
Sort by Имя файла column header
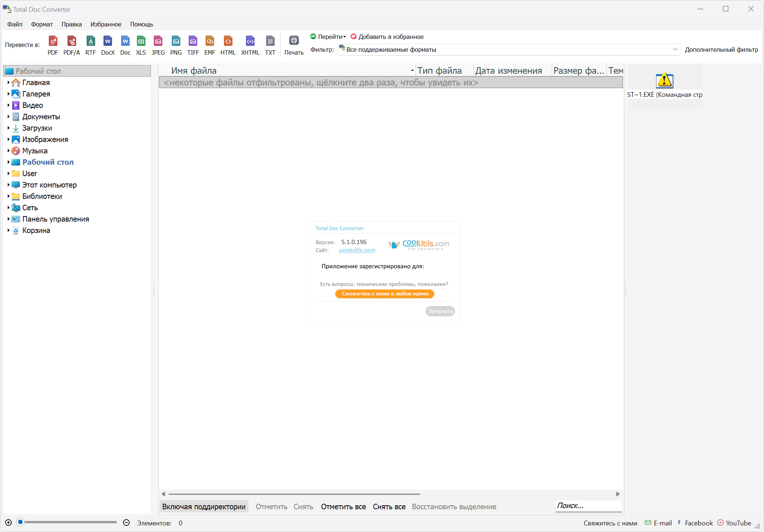tap(287, 70)
